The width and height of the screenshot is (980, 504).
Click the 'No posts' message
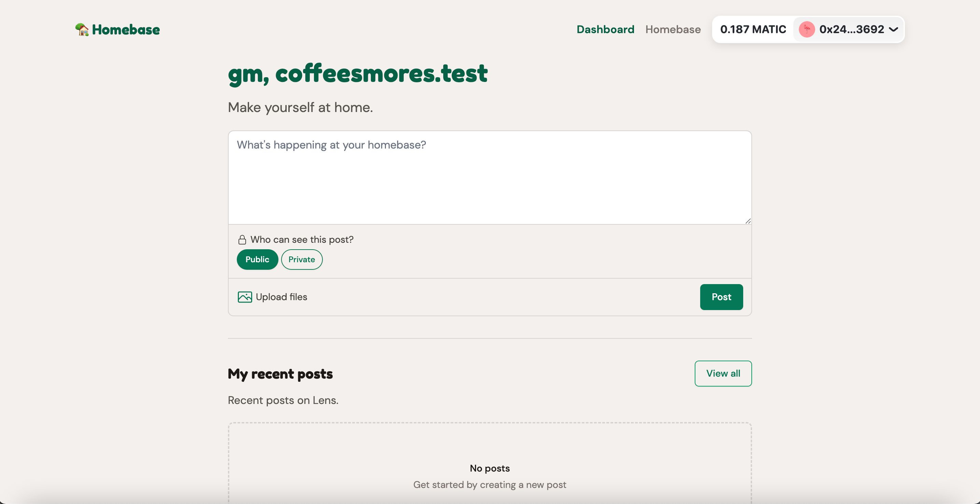pyautogui.click(x=490, y=468)
